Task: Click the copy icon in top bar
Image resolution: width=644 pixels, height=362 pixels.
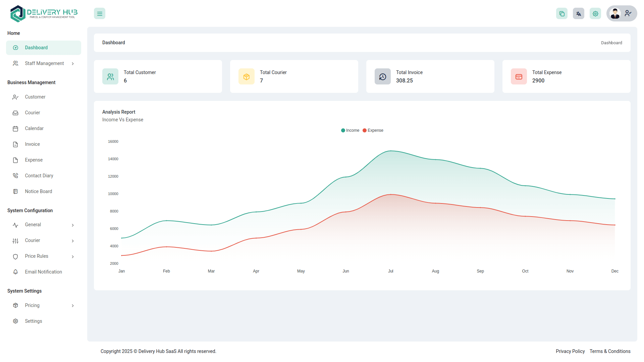Action: click(x=562, y=14)
